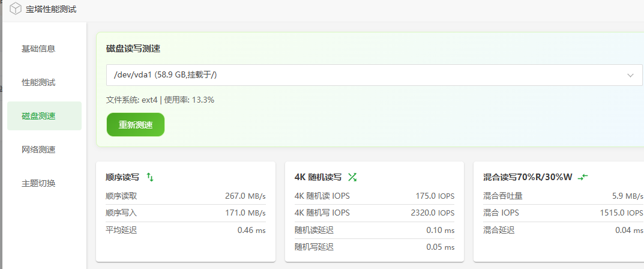
Task: Go to the 网络测速 page
Action: (x=38, y=150)
